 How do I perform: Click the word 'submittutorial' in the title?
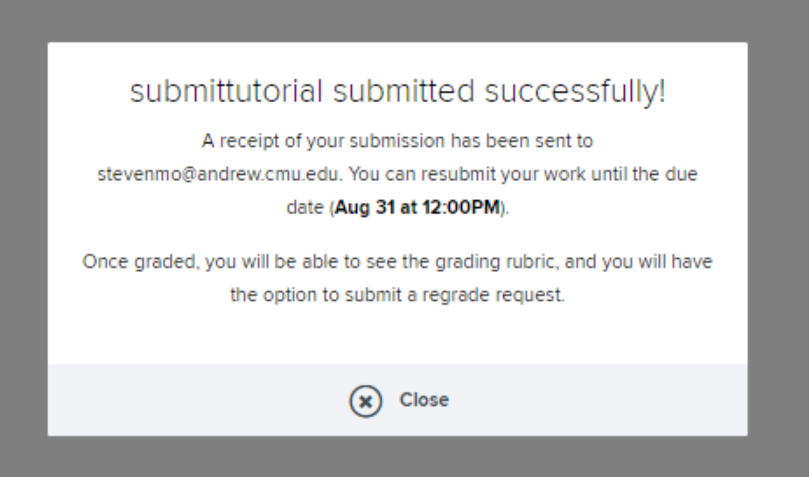tap(226, 92)
